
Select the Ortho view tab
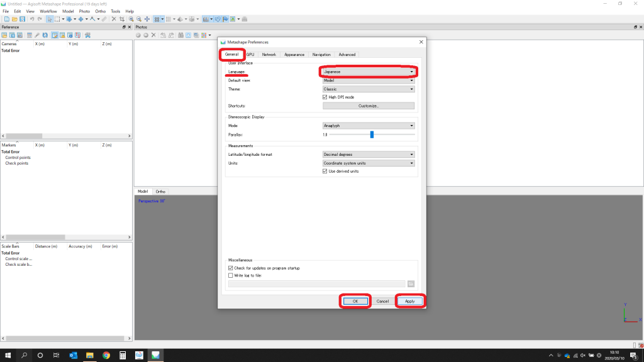[160, 192]
